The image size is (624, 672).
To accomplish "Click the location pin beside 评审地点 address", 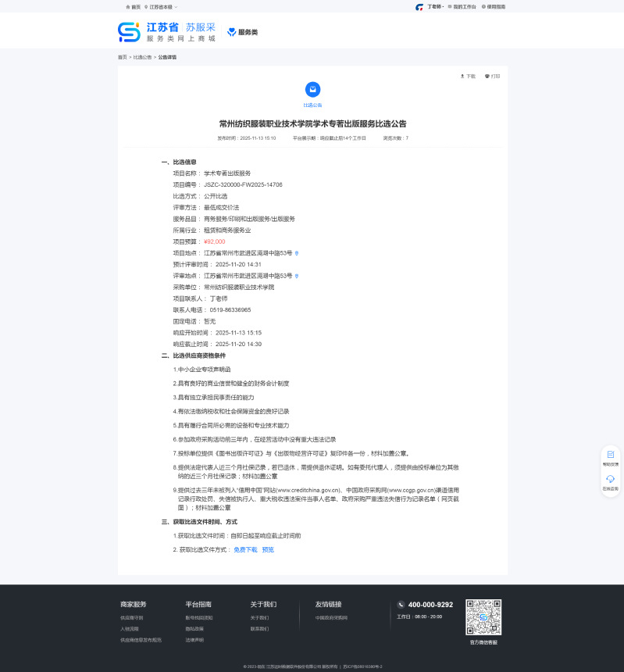I will 296,276.
